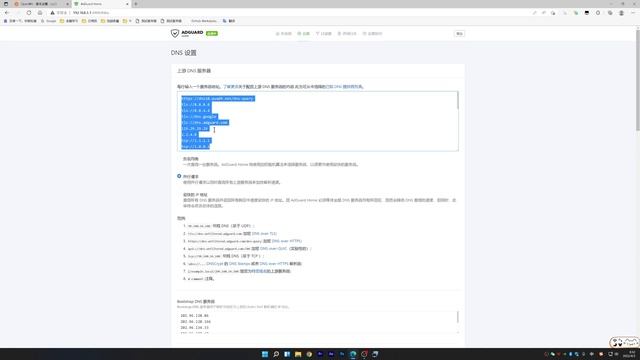Open the DNS-over-TLS link in examples

264,233
